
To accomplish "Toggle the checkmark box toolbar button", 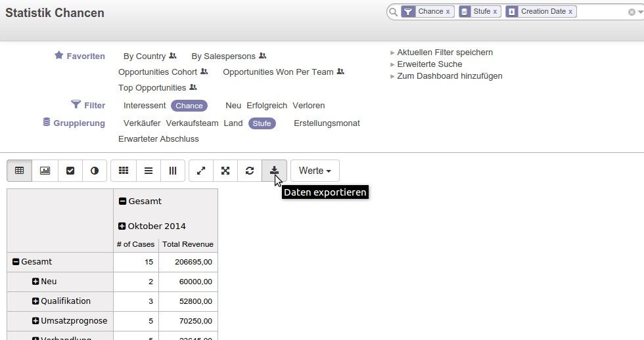I will [x=70, y=171].
